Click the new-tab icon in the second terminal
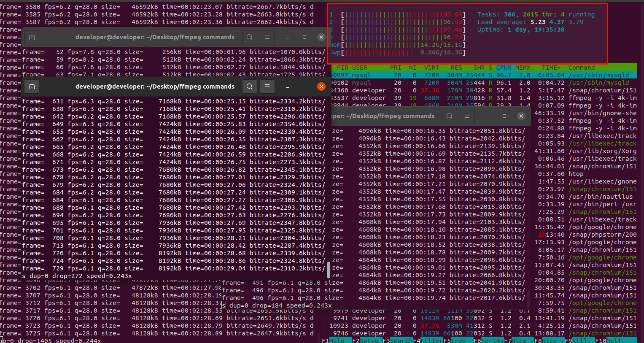This screenshot has width=644, height=343. click(31, 86)
